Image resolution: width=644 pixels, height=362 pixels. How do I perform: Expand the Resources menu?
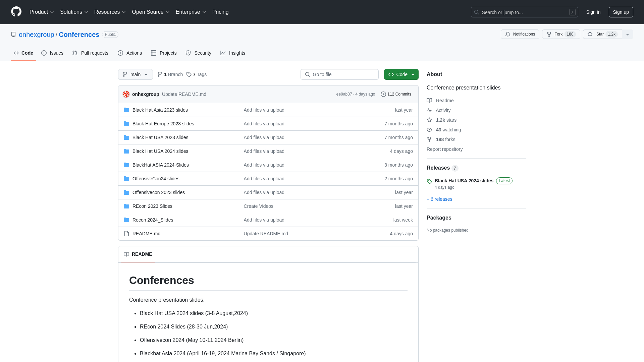coord(110,12)
